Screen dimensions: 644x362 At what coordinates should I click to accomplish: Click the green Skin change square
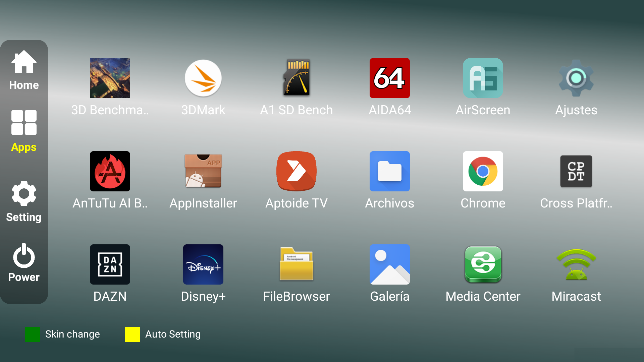pyautogui.click(x=33, y=334)
